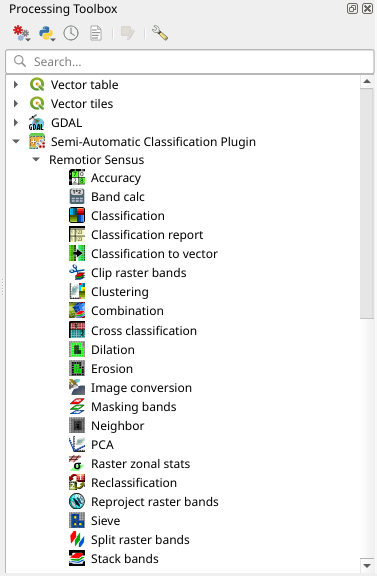Image resolution: width=377 pixels, height=576 pixels.
Task: Select the Cross classification label
Action: [x=144, y=331]
